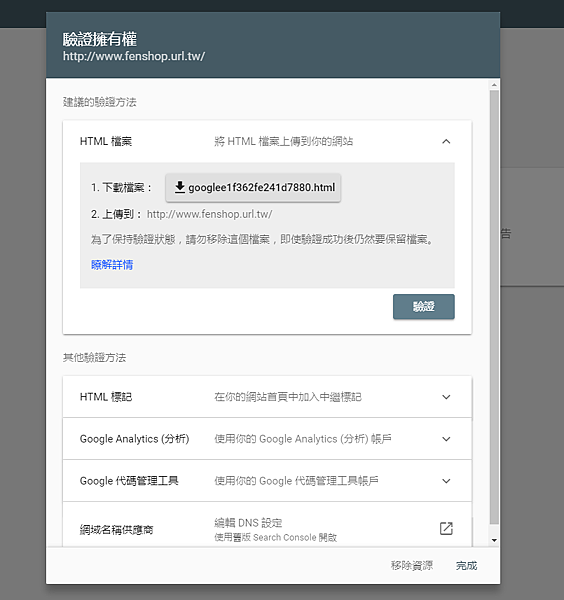The width and height of the screenshot is (564, 600).
Task: Click the 網域名稱供應商 row label
Action: click(x=116, y=530)
